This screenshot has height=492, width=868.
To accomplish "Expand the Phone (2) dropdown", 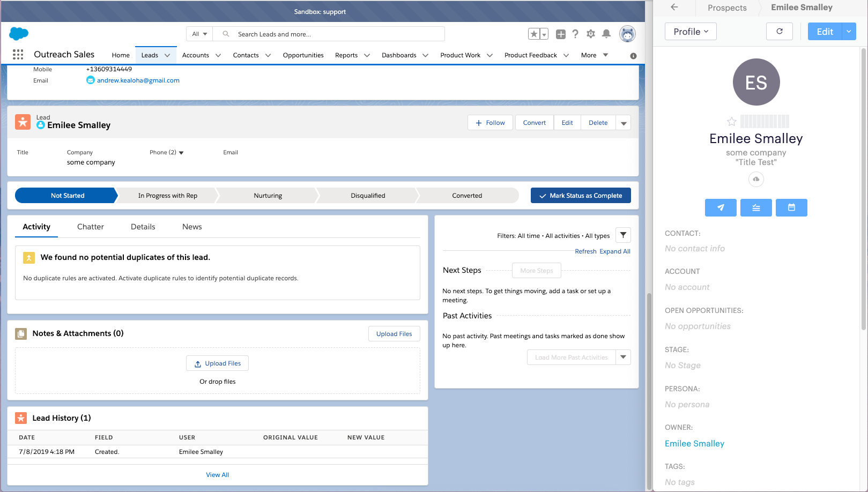I will (x=181, y=153).
